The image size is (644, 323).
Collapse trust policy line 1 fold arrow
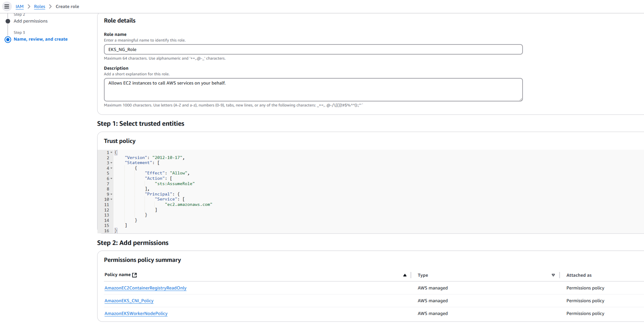(111, 152)
